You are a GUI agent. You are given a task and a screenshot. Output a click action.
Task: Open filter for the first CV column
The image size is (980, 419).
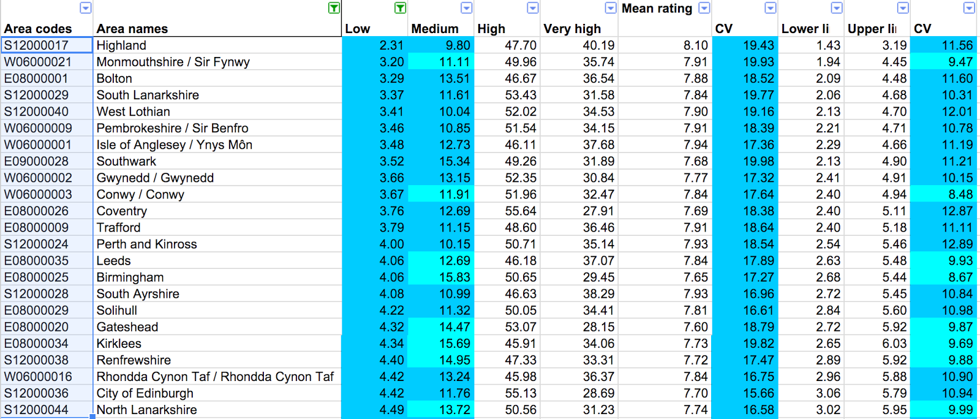(x=771, y=8)
